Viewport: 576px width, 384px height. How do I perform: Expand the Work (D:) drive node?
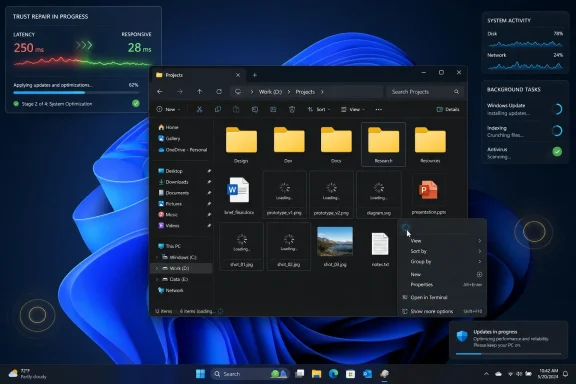pos(157,268)
